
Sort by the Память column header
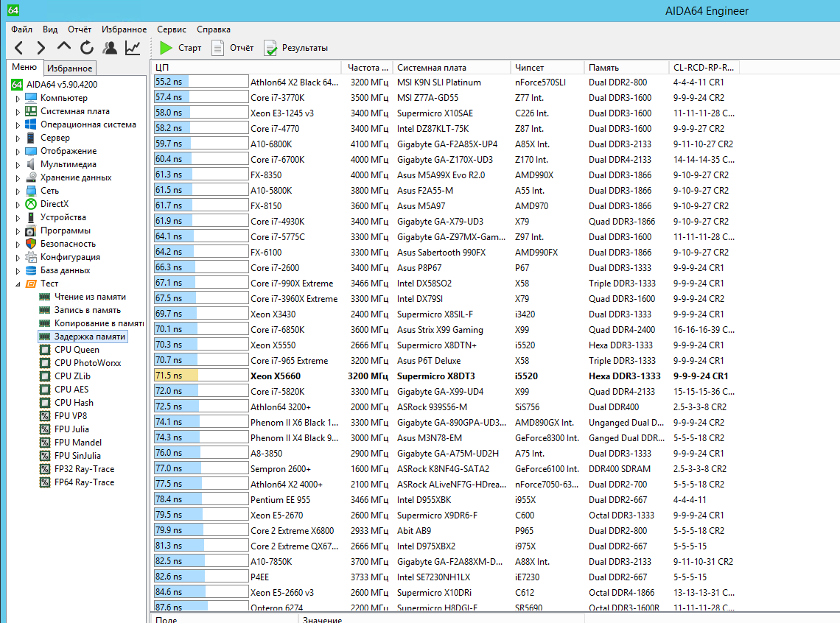pos(626,68)
